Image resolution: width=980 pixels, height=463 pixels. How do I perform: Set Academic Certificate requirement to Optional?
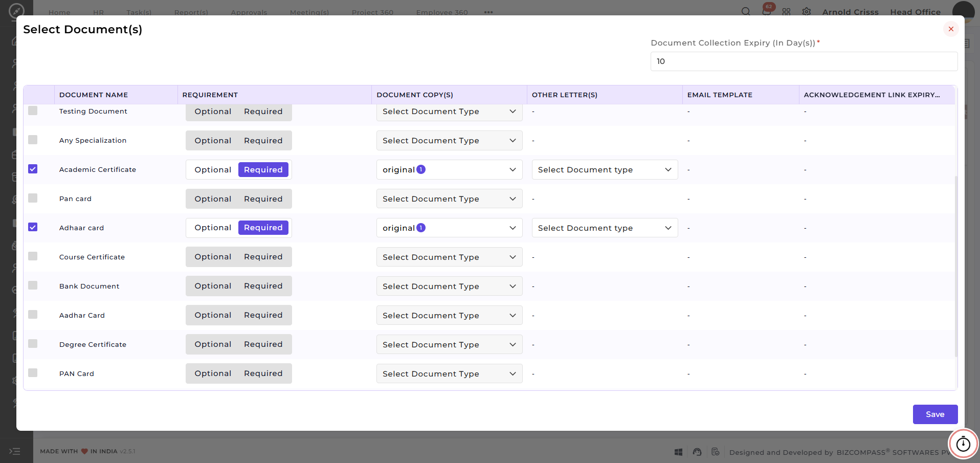213,170
